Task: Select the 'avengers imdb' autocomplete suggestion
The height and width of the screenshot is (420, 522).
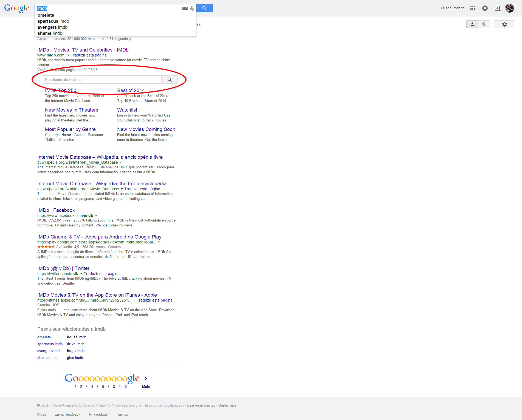Action: 115,27
